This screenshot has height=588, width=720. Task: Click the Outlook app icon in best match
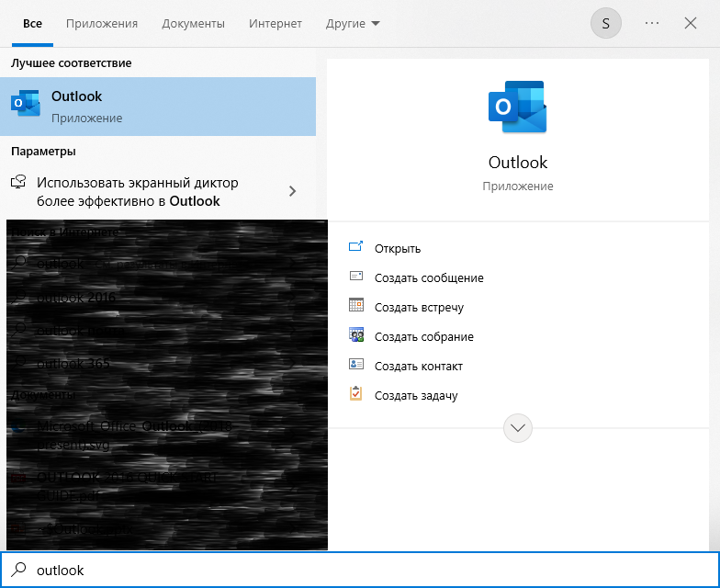pyautogui.click(x=26, y=103)
